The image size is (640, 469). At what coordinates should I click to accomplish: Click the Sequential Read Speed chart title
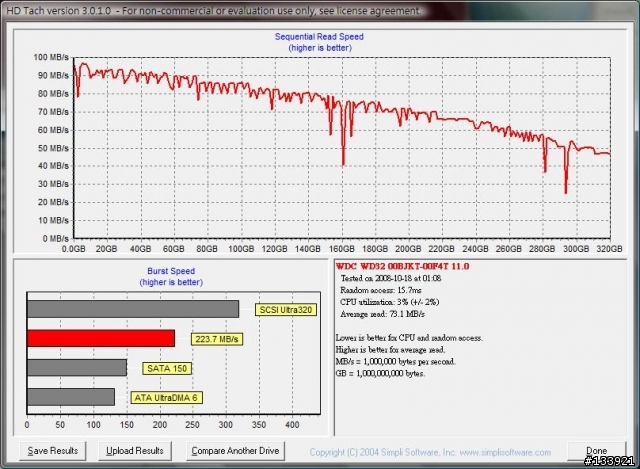319,37
